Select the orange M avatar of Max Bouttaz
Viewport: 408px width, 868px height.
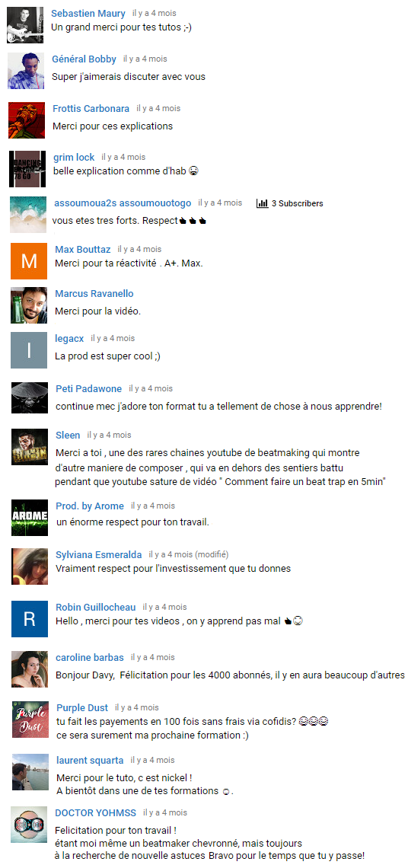29,260
